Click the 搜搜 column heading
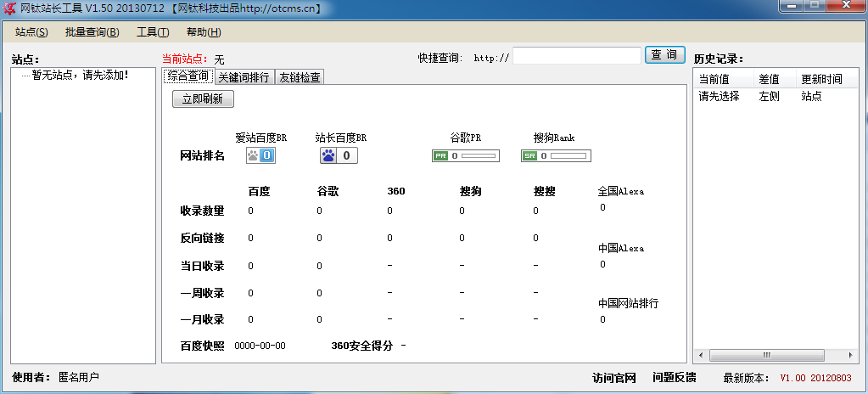Viewport: 868px width, 394px height. [x=544, y=192]
